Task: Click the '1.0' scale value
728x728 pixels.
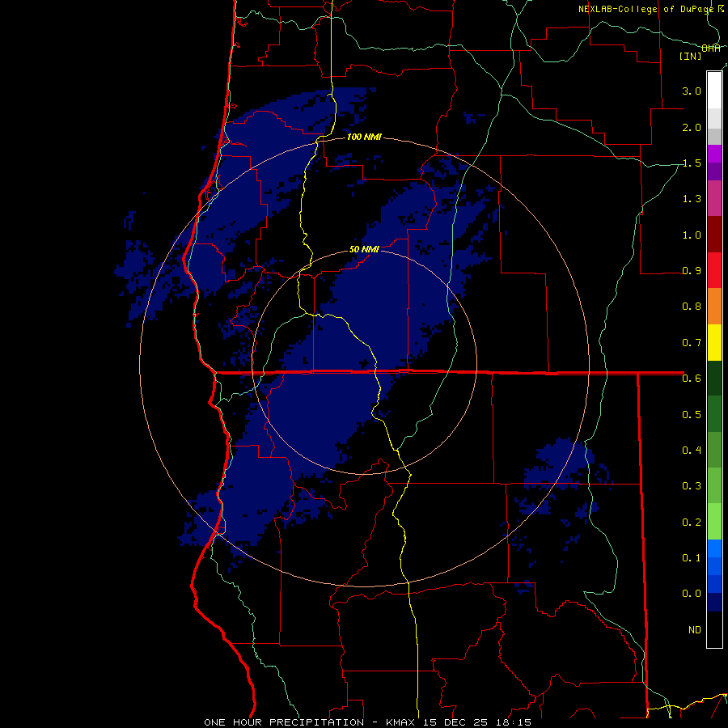Action: pos(692,235)
